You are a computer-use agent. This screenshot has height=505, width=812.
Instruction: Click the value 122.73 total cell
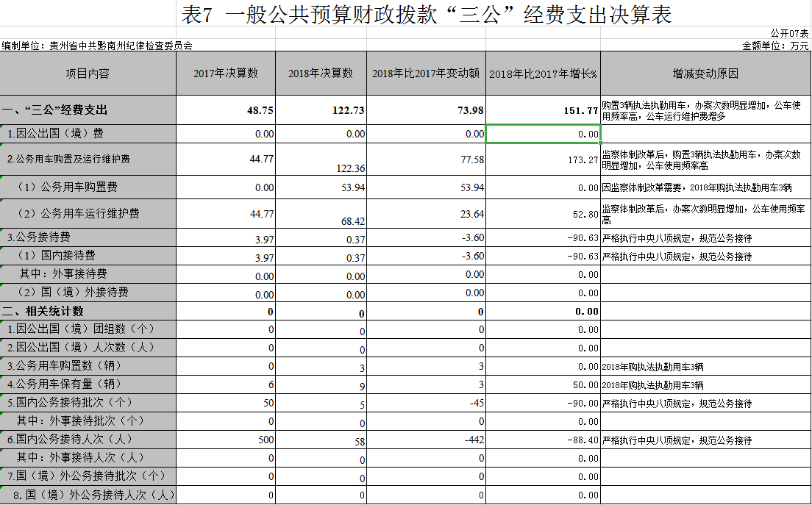tap(321, 110)
